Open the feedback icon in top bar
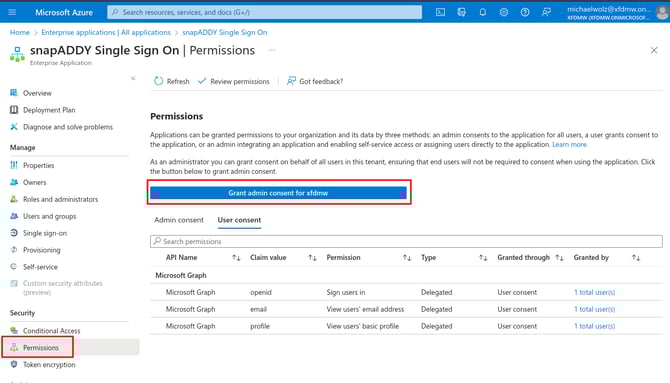 [546, 12]
